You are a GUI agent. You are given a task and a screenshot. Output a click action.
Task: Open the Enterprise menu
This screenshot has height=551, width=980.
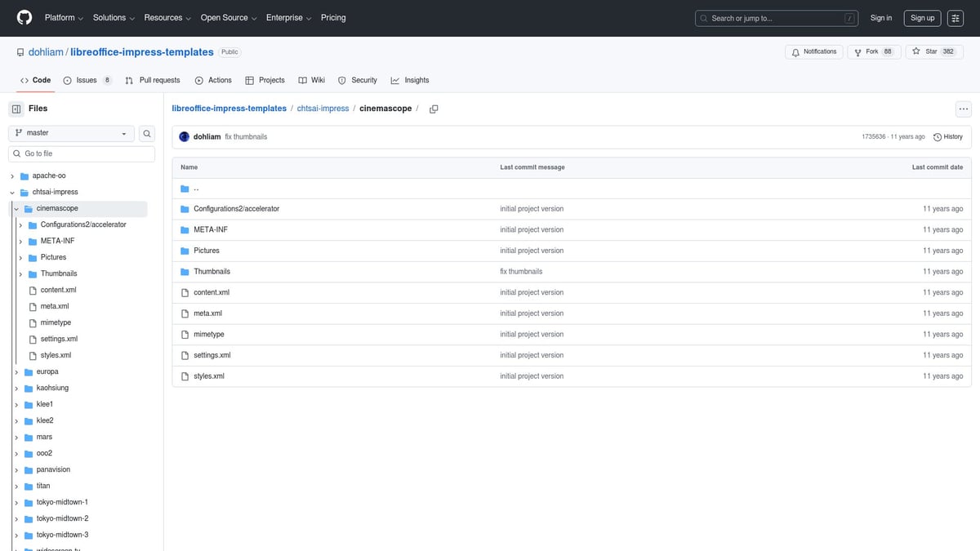(288, 18)
